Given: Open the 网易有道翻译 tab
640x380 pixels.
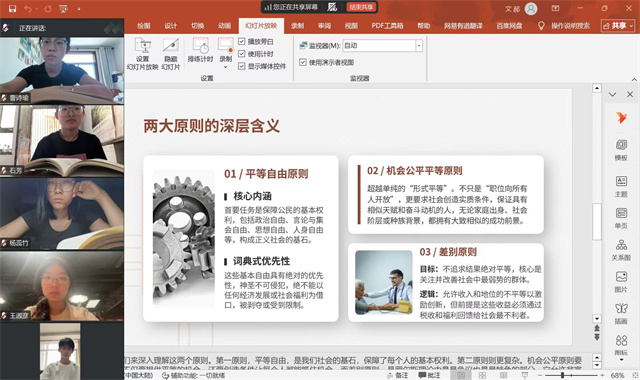Looking at the screenshot, I should [463, 26].
